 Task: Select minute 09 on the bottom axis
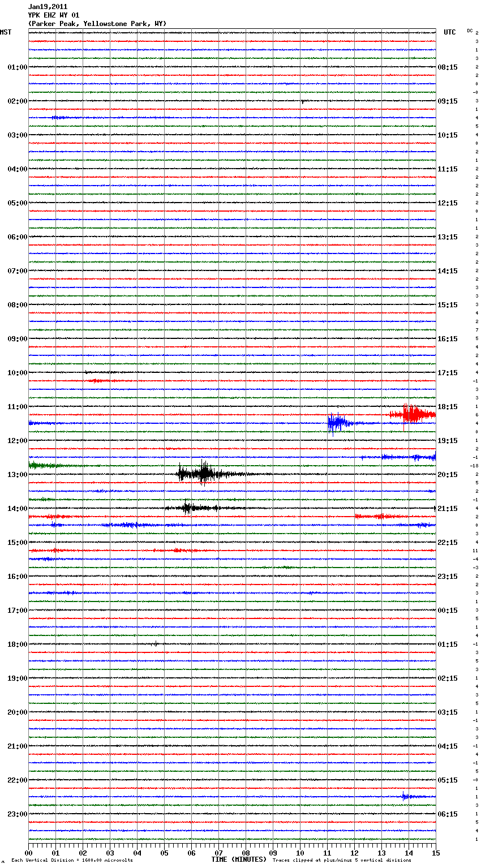273,853
